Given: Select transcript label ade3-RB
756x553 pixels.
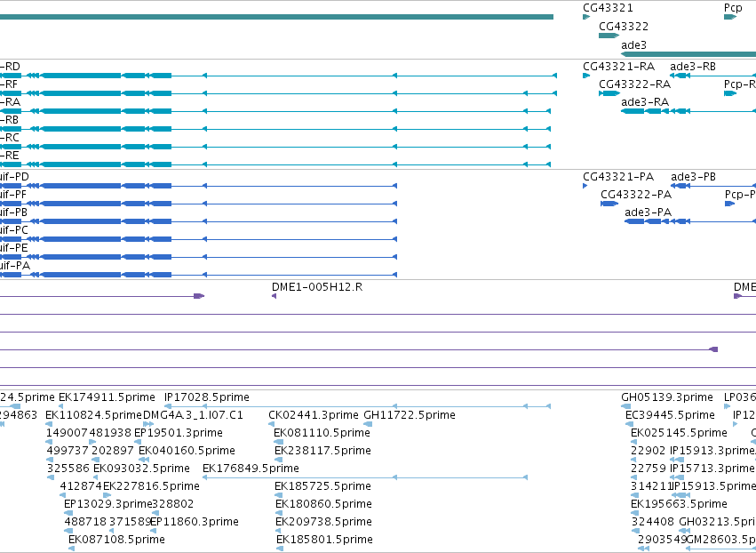Looking at the screenshot, I should click(x=693, y=67).
